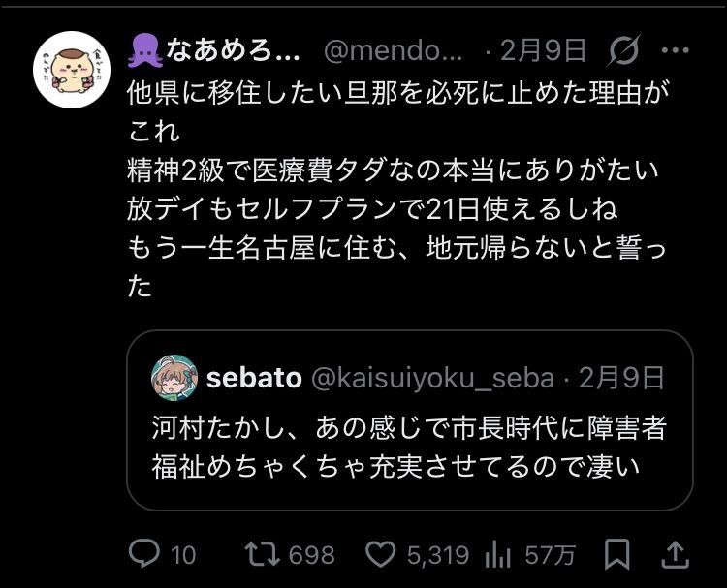Open sebato's avatar in the quoted tweet
The height and width of the screenshot is (588, 727).
(174, 377)
